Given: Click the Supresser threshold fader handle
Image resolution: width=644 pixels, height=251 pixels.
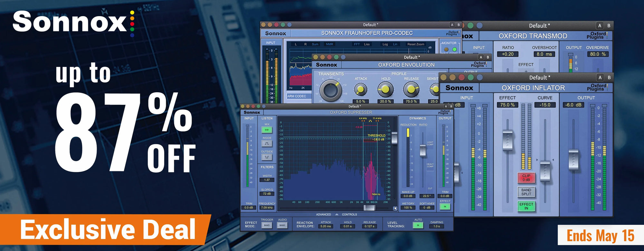Looking at the screenshot, I should click(x=394, y=138).
